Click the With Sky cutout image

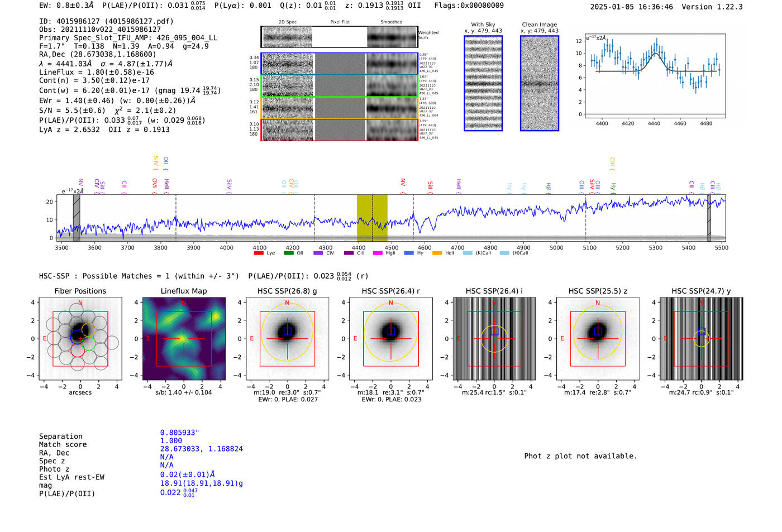(x=483, y=83)
